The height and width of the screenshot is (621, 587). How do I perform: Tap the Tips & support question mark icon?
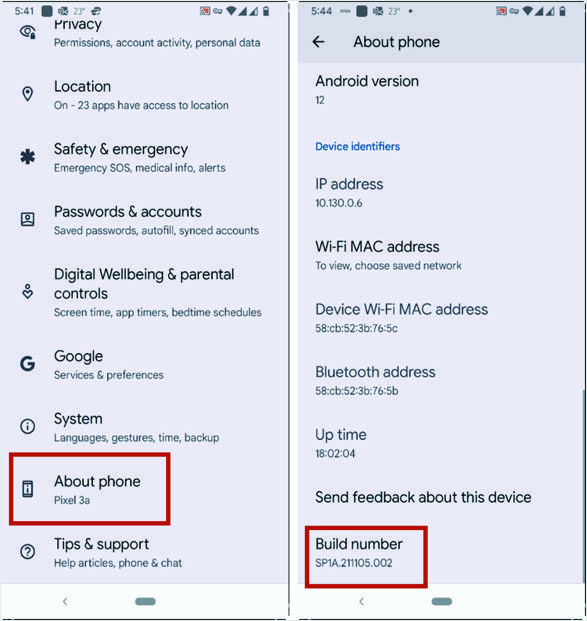[27, 551]
